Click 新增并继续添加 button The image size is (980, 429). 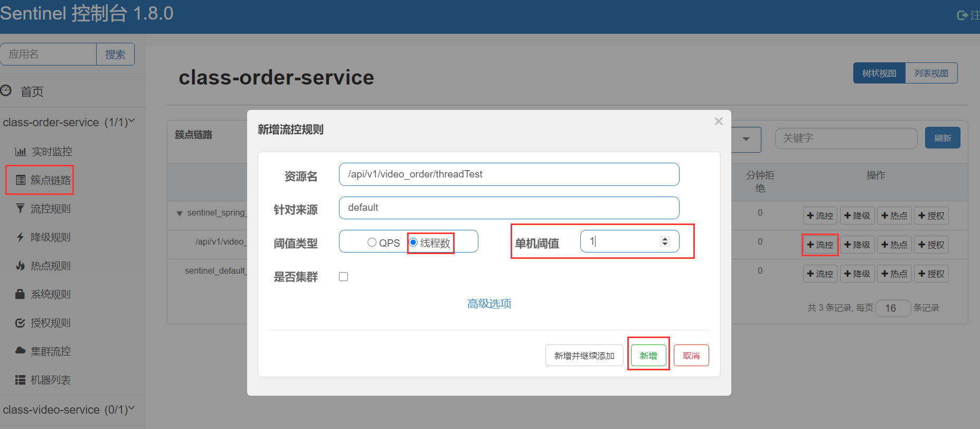(x=584, y=356)
